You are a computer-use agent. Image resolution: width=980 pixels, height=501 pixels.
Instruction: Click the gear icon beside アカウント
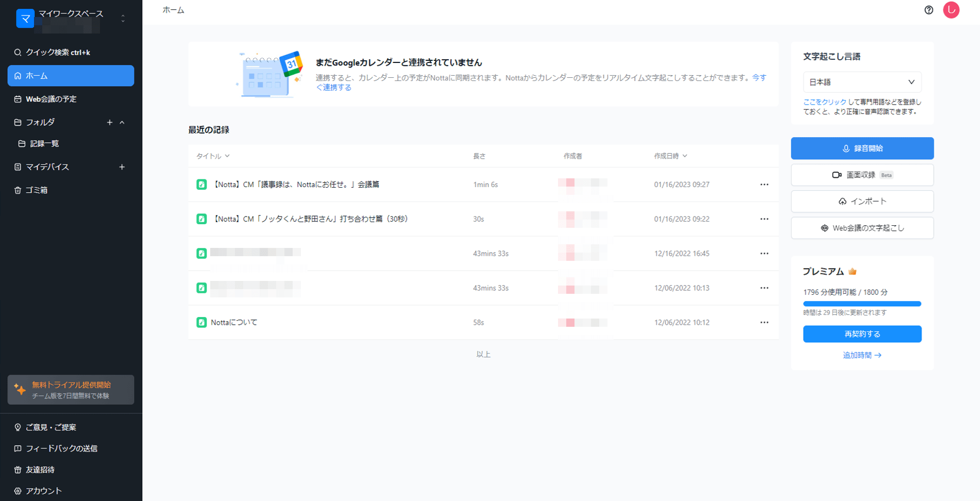(x=18, y=491)
